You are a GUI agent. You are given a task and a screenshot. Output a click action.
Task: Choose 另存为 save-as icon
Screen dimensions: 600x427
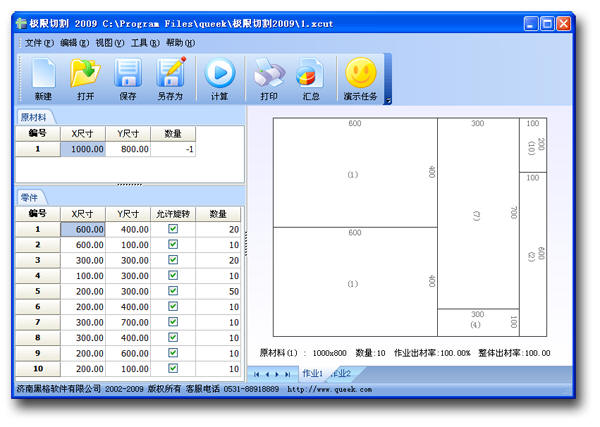(x=171, y=79)
